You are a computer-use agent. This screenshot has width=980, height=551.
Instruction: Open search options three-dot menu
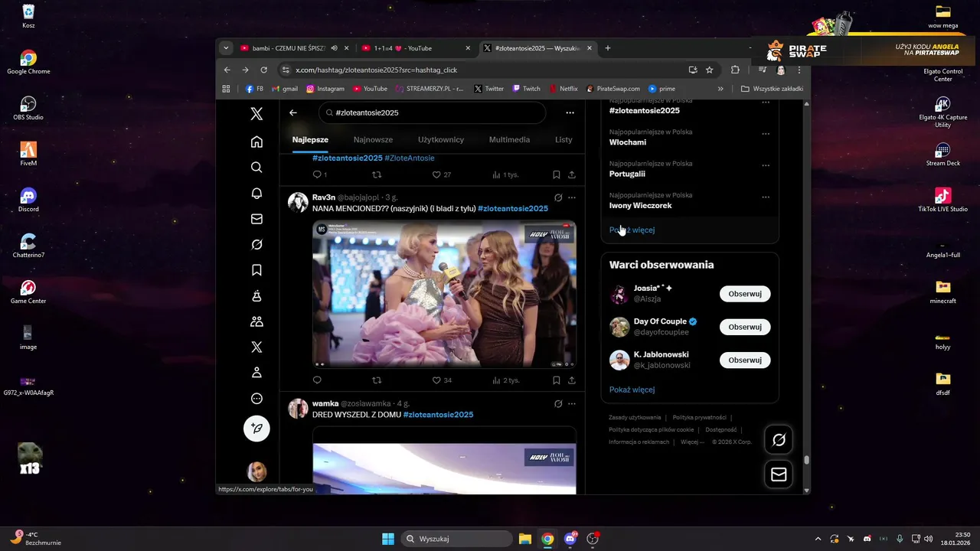(570, 112)
